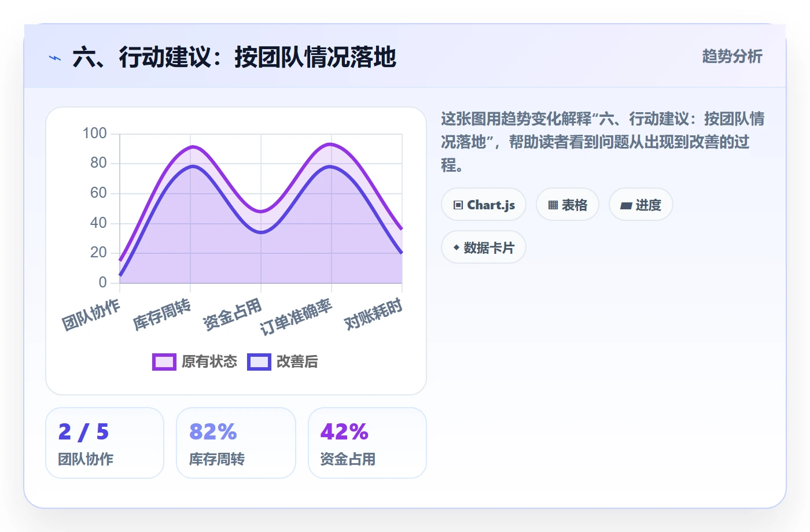Select the 数据卡片 tag
The width and height of the screenshot is (810, 532).
(x=484, y=247)
